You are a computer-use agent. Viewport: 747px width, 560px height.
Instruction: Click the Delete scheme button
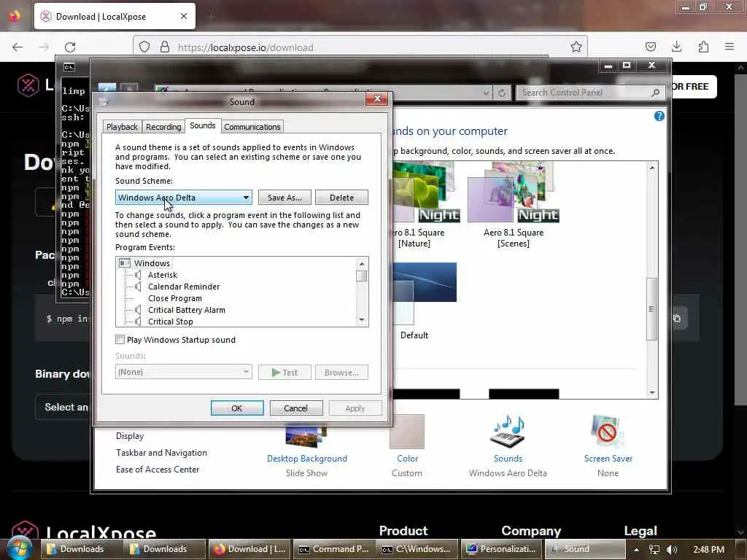(x=341, y=197)
